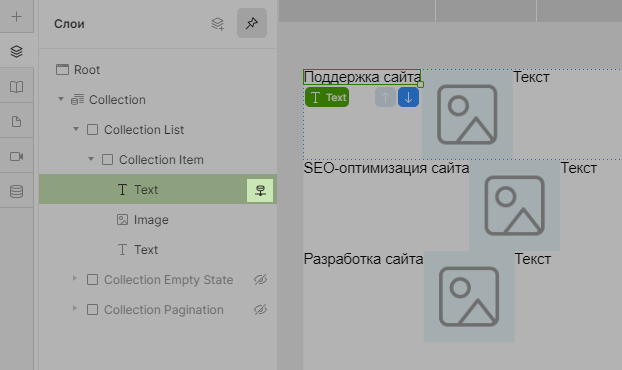The width and height of the screenshot is (622, 370).
Task: Show the Collection Empty State layer
Action: pos(260,280)
